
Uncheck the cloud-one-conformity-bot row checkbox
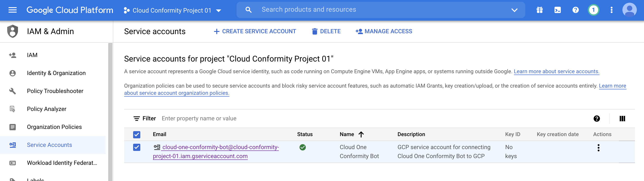pos(136,147)
